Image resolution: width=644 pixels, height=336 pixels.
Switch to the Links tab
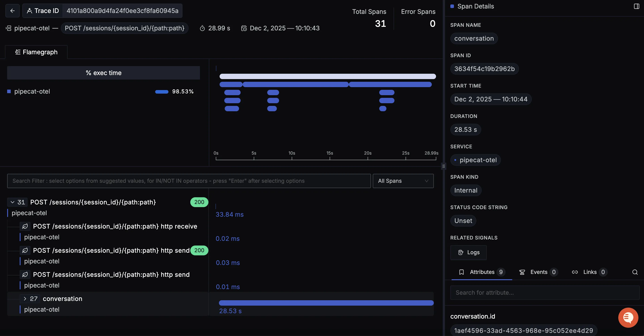[589, 272]
